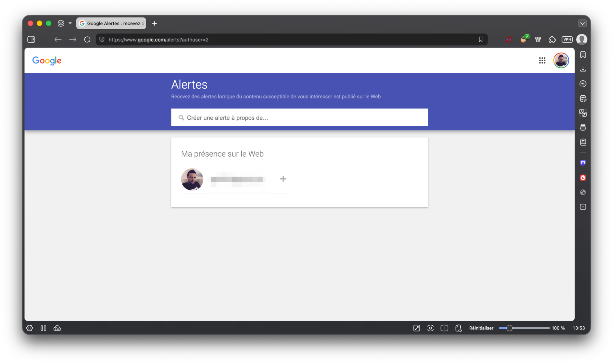Open the Workspaces layers icon

61,23
